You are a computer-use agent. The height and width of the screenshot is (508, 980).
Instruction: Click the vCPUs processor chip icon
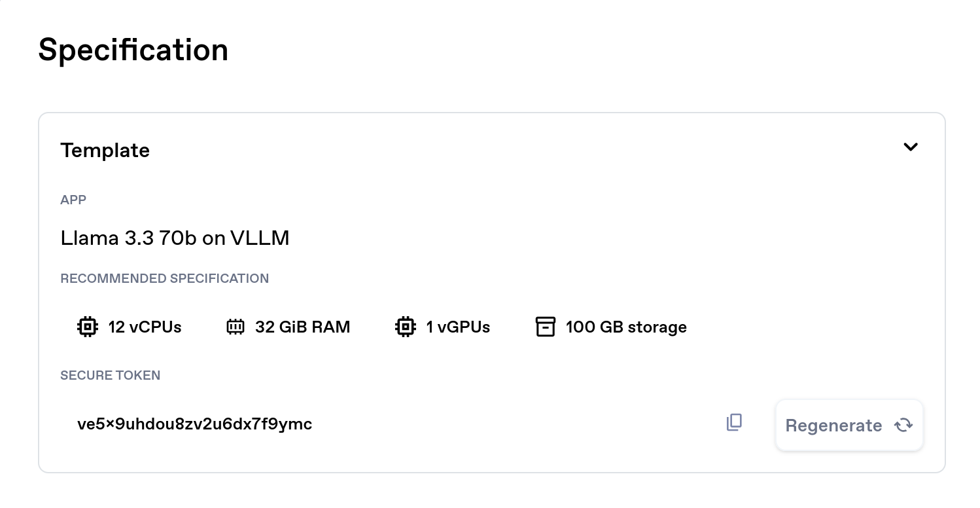(x=88, y=327)
